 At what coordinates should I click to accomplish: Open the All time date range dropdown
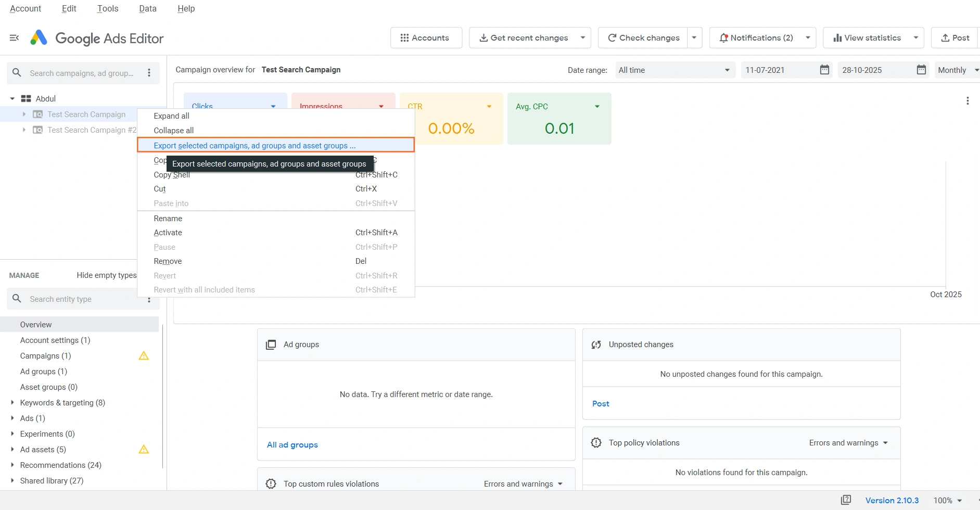(675, 70)
